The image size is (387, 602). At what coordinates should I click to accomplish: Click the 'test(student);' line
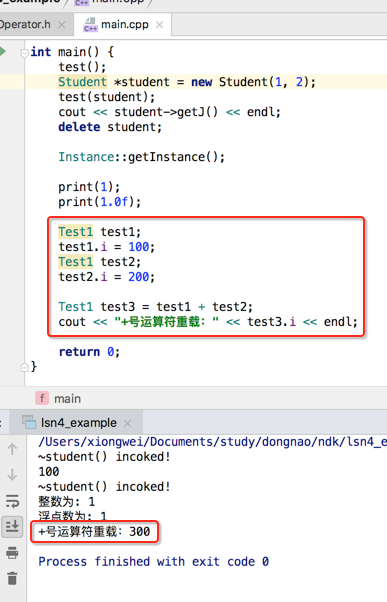click(x=107, y=97)
